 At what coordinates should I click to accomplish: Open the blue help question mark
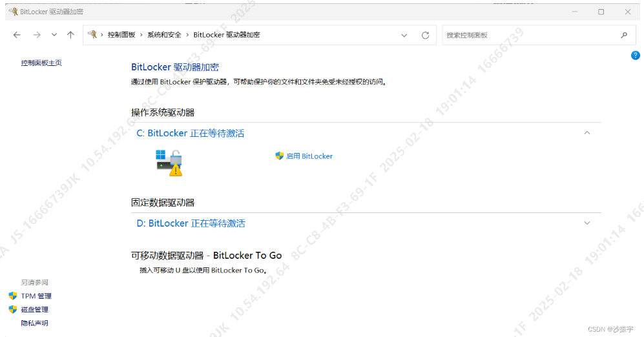(635, 56)
